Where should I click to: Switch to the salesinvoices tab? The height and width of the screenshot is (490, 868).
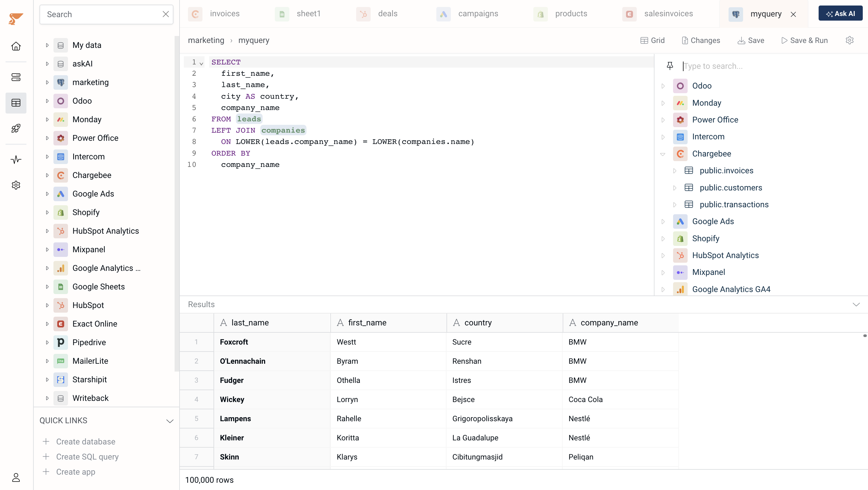click(658, 14)
